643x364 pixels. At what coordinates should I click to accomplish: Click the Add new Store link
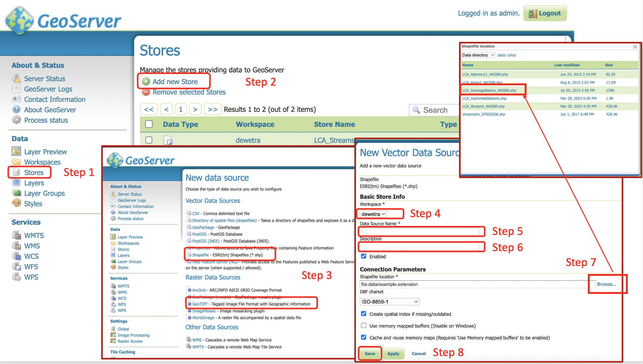[175, 81]
